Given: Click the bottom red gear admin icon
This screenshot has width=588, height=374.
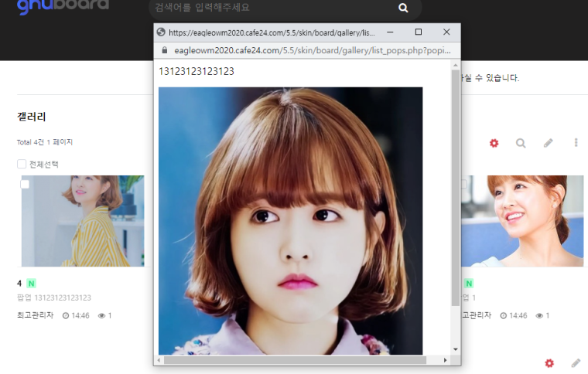Looking at the screenshot, I should (x=549, y=363).
